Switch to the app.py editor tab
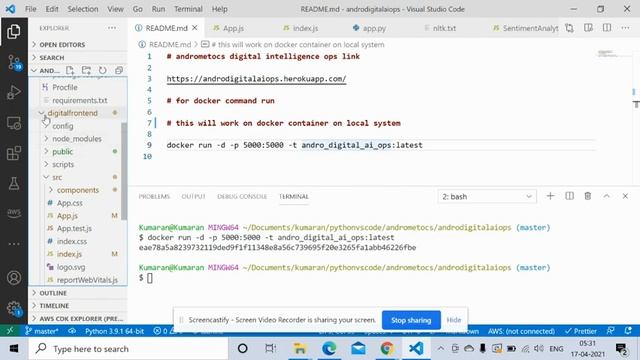The height and width of the screenshot is (360, 640). 374,28
